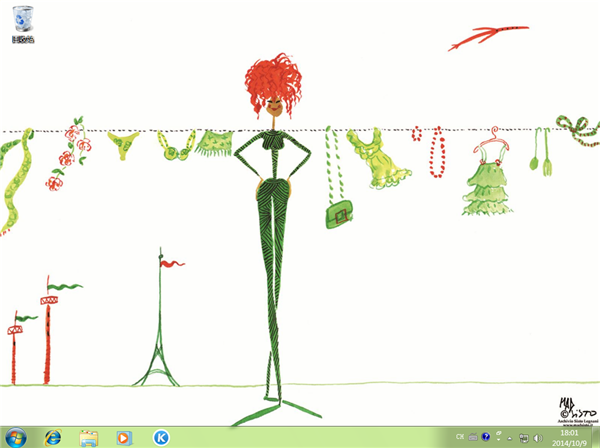Show hidden system tray icons
The width and height of the screenshot is (600, 448).
coord(509,437)
